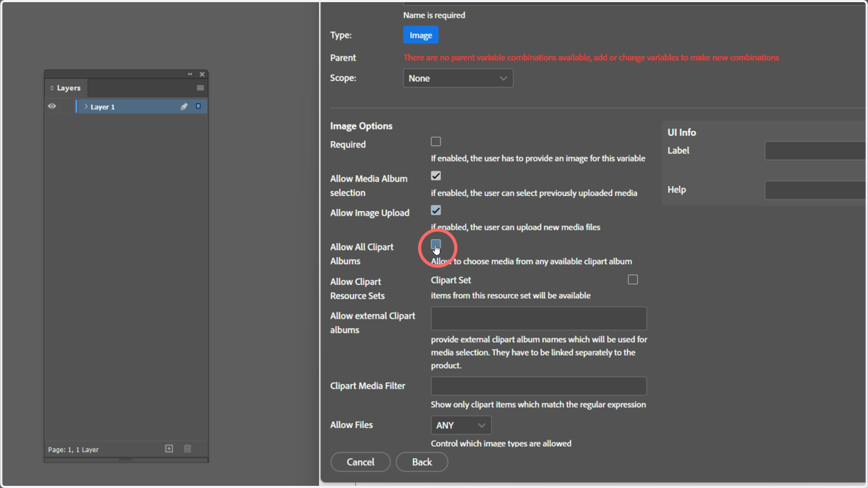Click the blue Image type button

420,35
